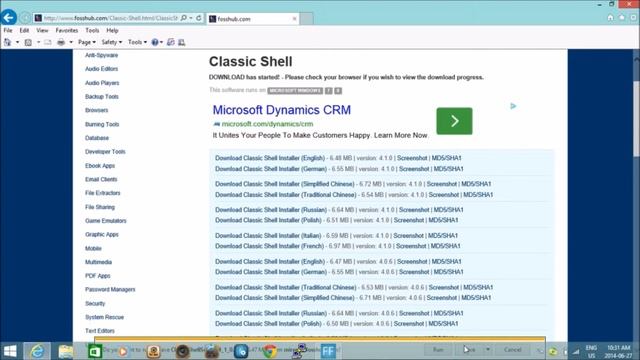Open the Anti-Spyware category
The image size is (640, 360).
tap(101, 55)
